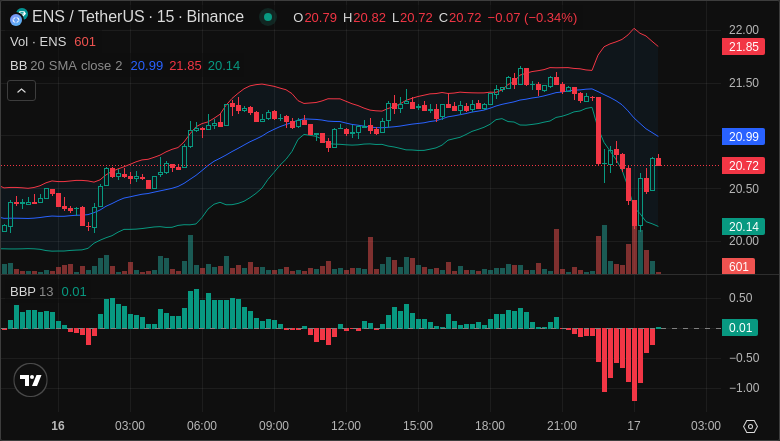Click the 18:00 time axis label
This screenshot has width=780, height=441.
[490, 426]
